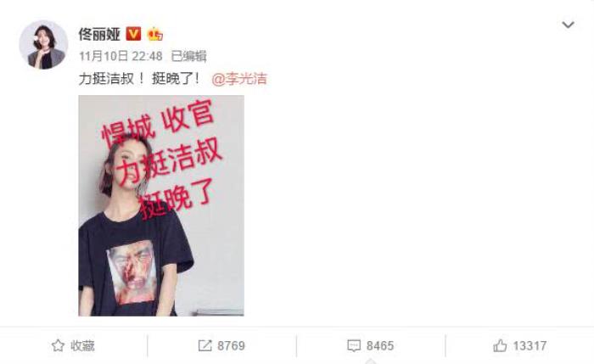Image resolution: width=594 pixels, height=364 pixels.
Task: Click the comment bubble icon
Action: 354,345
